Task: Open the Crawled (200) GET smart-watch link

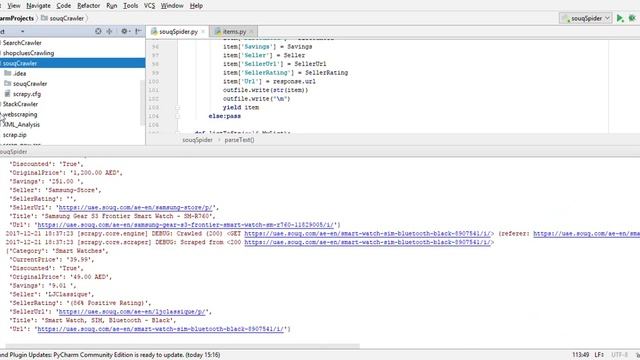Action: (x=367, y=233)
